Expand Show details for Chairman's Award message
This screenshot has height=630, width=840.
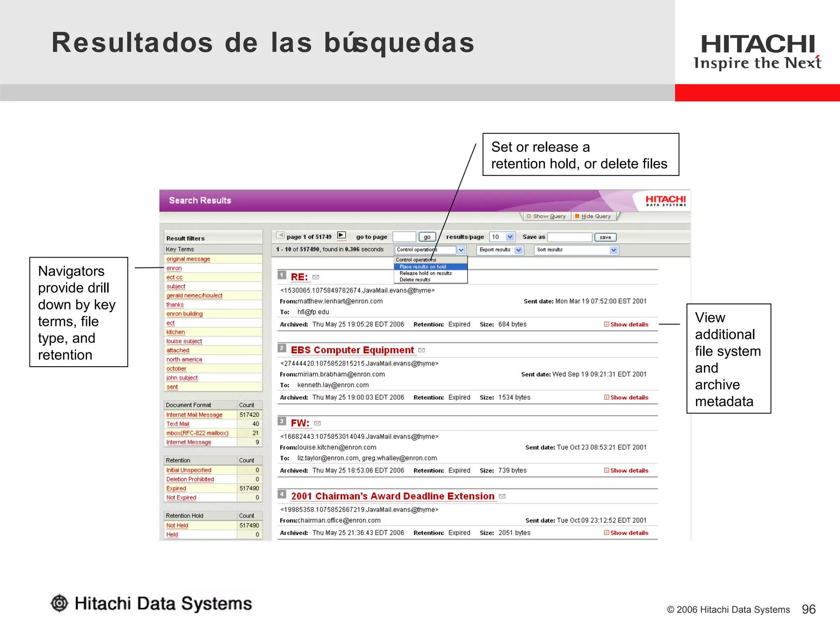626,533
